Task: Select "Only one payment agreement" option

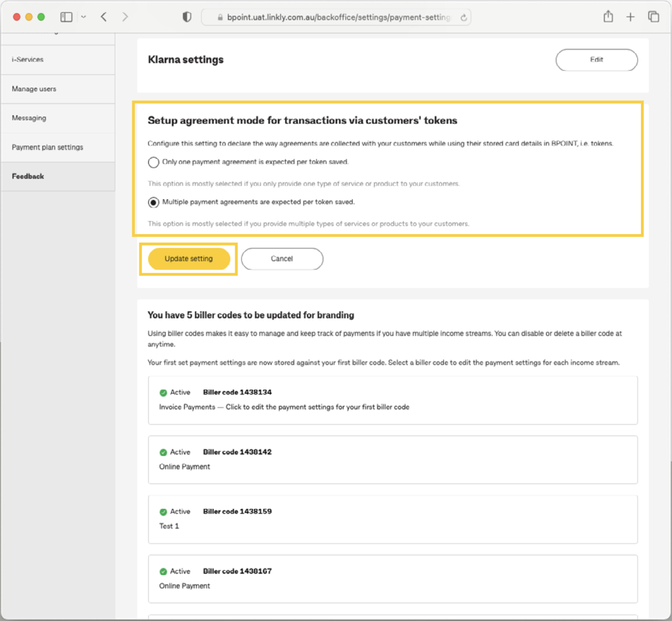Action: tap(153, 162)
